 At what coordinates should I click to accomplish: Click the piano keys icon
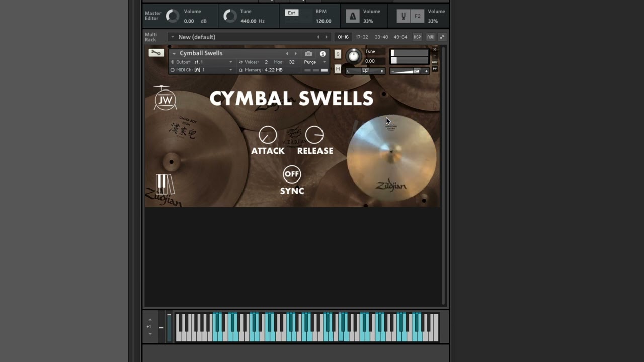(x=165, y=185)
